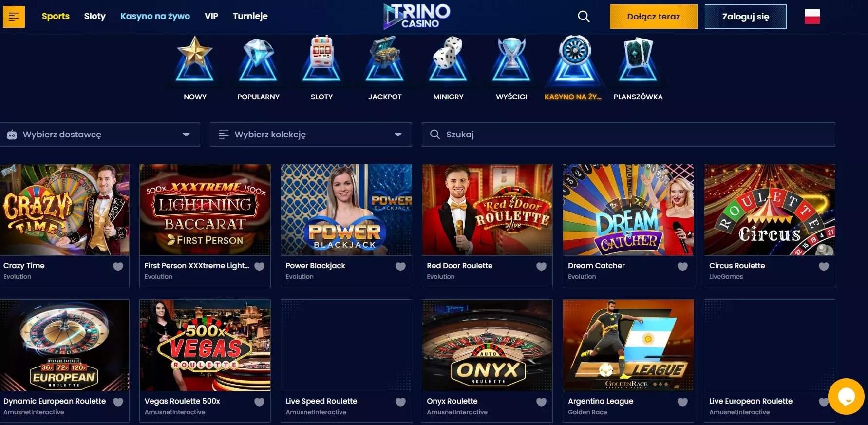Open the Turnieje menu item

(250, 16)
